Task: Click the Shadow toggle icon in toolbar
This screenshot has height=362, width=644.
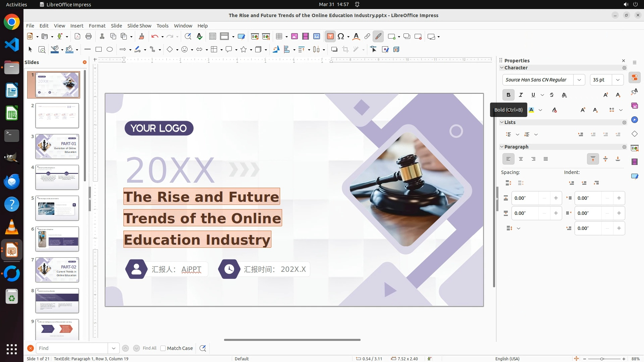Action: tap(334, 50)
